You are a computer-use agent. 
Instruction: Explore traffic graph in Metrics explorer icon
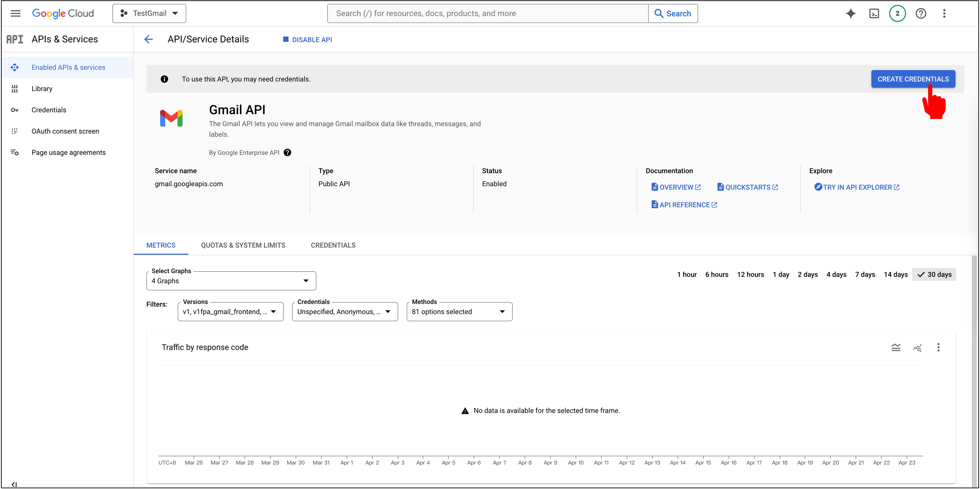click(917, 348)
